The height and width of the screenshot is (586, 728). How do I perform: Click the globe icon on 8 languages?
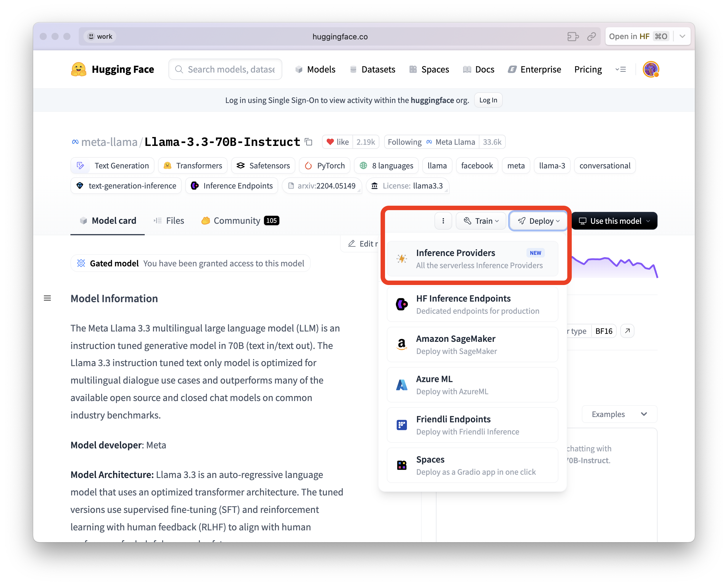pyautogui.click(x=363, y=165)
